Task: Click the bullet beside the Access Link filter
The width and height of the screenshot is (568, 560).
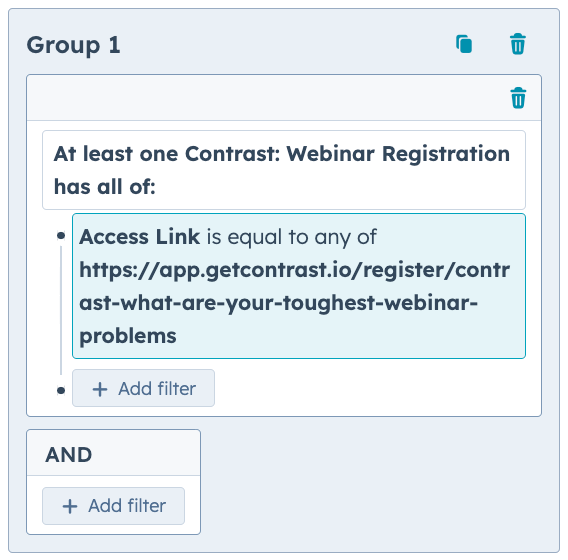Action: [x=61, y=236]
